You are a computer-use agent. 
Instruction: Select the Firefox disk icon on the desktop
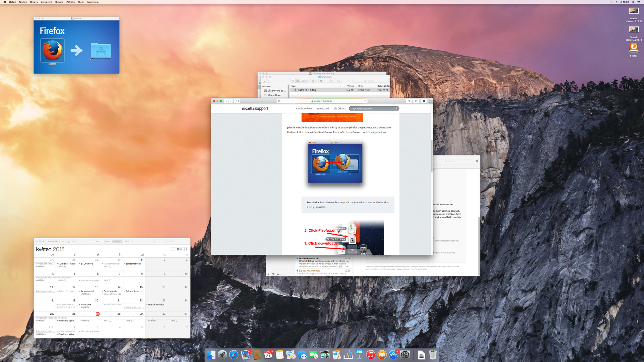pyautogui.click(x=634, y=48)
